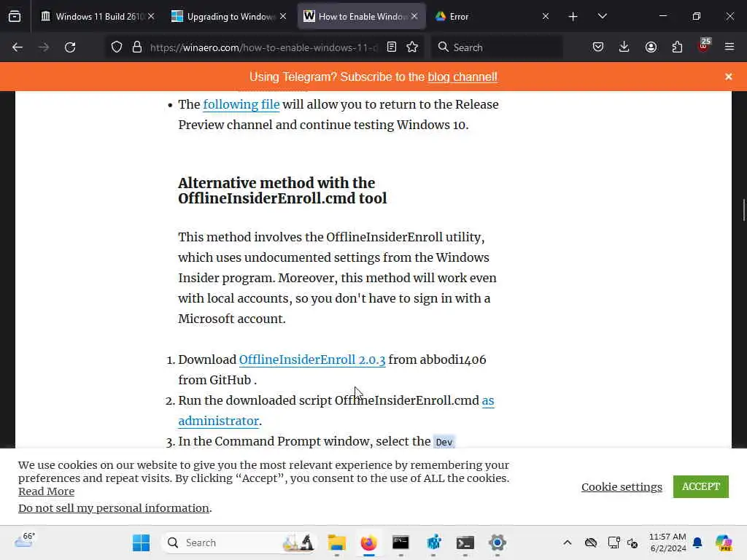Open Terminal app in taskbar
747x560 pixels.
(x=465, y=542)
